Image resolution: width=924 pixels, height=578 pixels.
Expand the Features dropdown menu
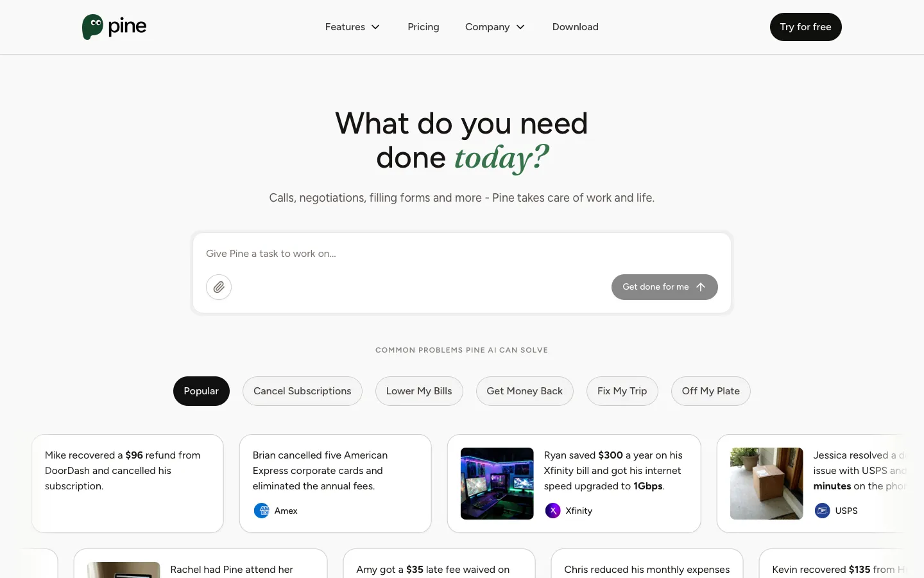point(353,27)
